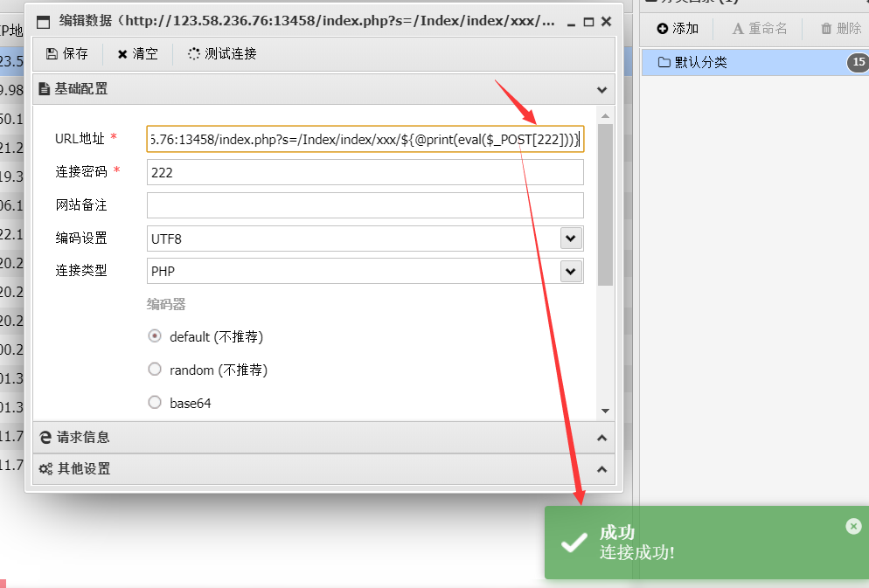Select the 默认分类 folder
This screenshot has width=869, height=588.
coord(754,63)
